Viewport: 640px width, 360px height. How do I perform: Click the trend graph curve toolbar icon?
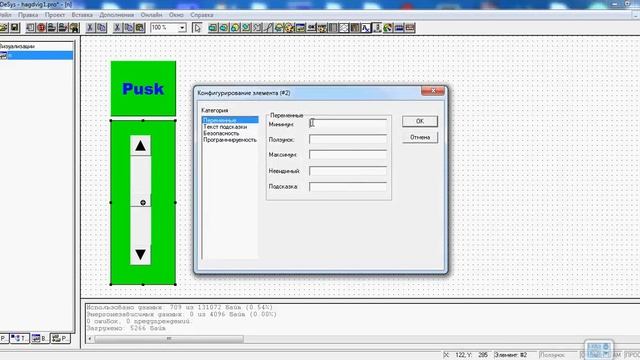click(366, 28)
